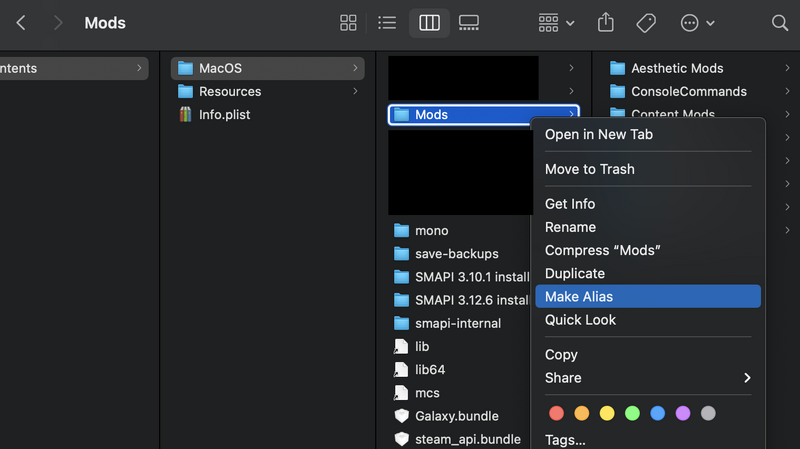The image size is (800, 449).
Task: Select SMAPI 3.10.1 installer folder
Action: [x=461, y=277]
